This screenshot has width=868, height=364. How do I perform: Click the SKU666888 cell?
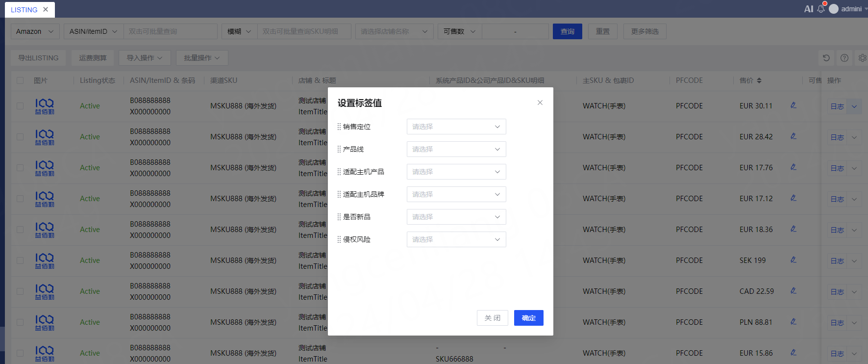(x=454, y=359)
